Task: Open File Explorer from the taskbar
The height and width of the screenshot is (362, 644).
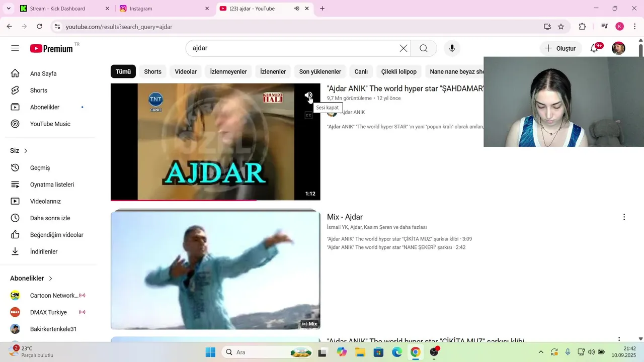Action: point(360,352)
